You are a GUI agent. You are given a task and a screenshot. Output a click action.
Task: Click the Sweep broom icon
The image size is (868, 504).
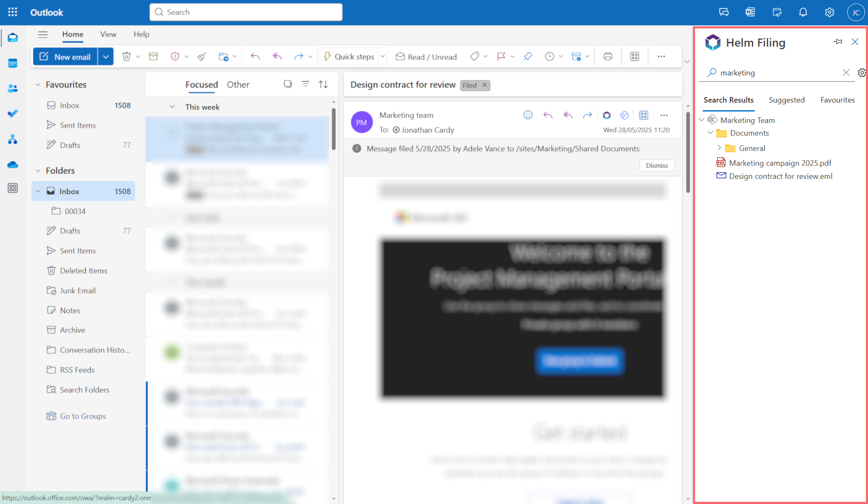(x=202, y=56)
